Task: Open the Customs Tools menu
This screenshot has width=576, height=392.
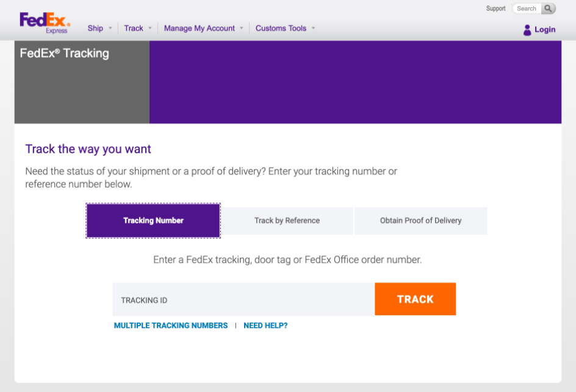Action: click(x=281, y=28)
